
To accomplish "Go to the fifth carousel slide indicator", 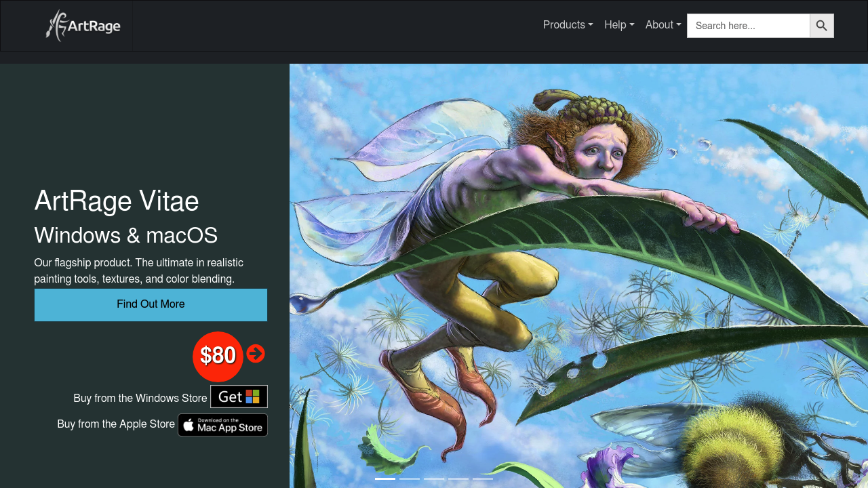I will tap(483, 479).
